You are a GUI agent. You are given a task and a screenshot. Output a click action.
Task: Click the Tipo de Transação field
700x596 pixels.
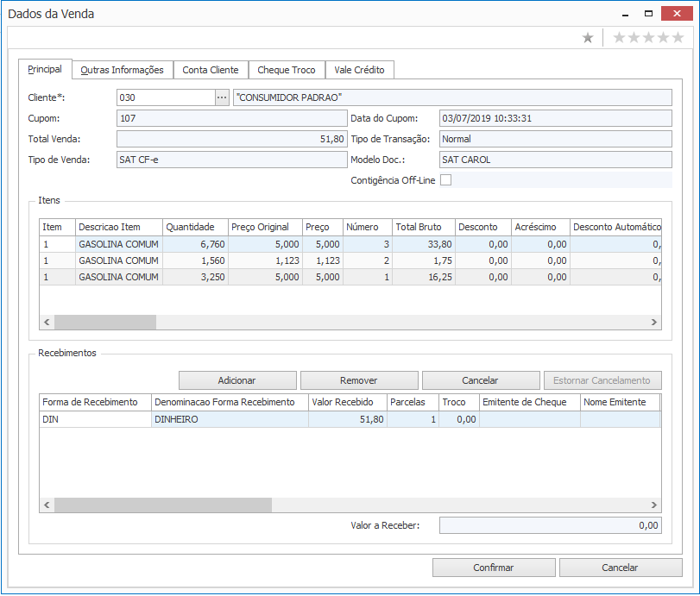pyautogui.click(x=555, y=139)
